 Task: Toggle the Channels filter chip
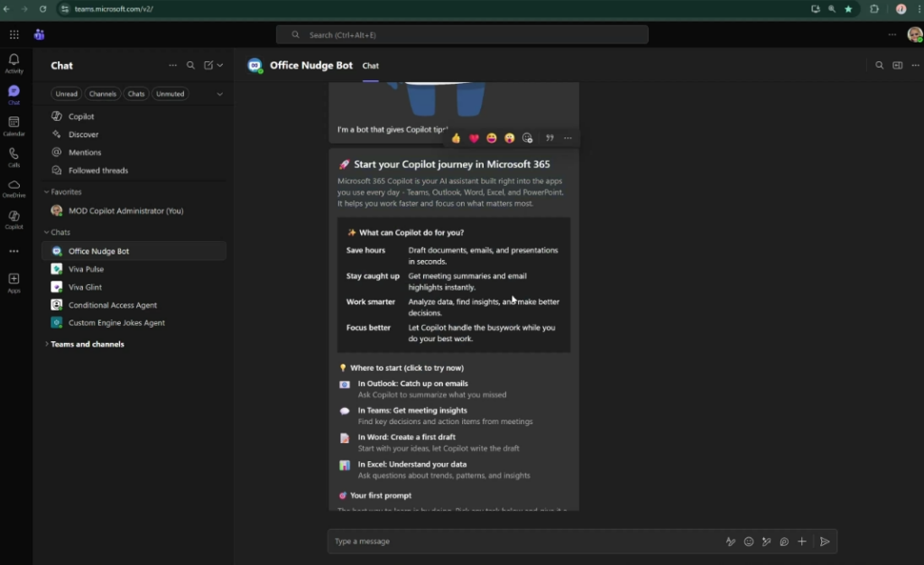click(x=103, y=94)
